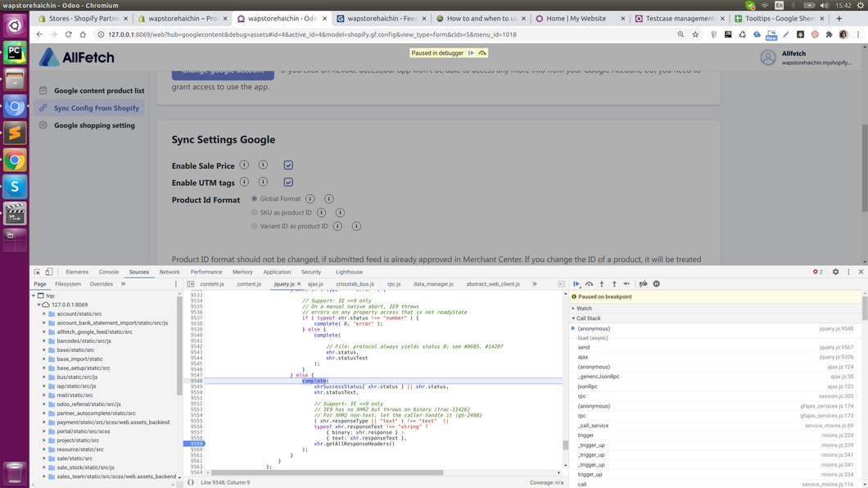Expand the Watch section
Screen dimensions: 868x488
583,309
